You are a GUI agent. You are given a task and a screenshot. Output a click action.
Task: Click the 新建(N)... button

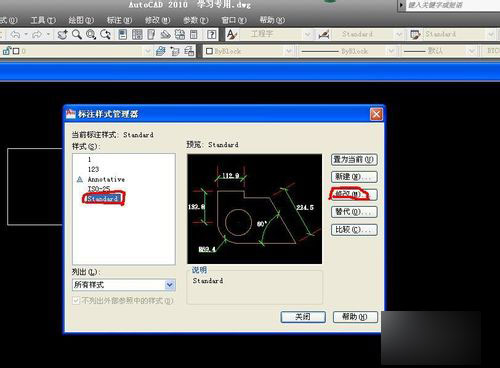[354, 177]
